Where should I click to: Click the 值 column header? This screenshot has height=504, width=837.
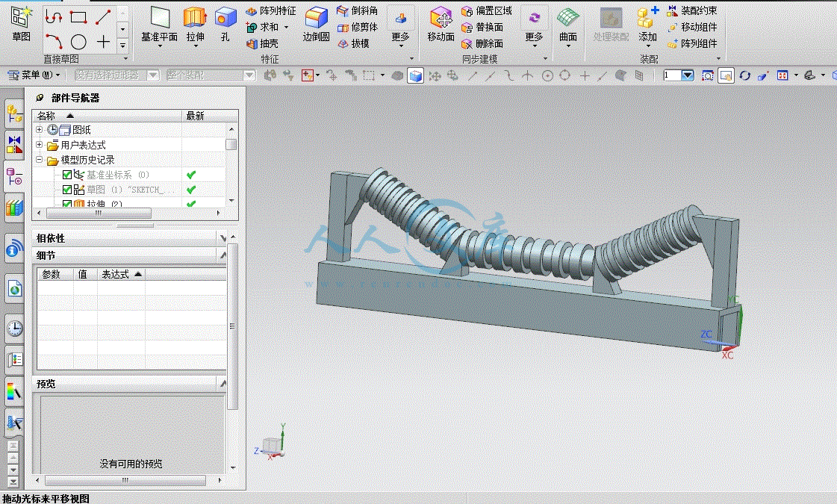pyautogui.click(x=85, y=275)
